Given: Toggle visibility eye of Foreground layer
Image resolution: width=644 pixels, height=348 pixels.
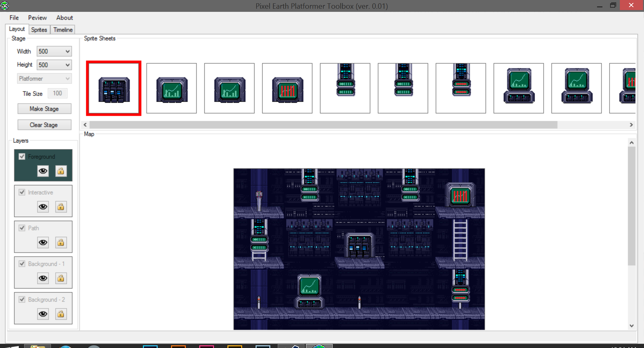Looking at the screenshot, I should pyautogui.click(x=43, y=171).
